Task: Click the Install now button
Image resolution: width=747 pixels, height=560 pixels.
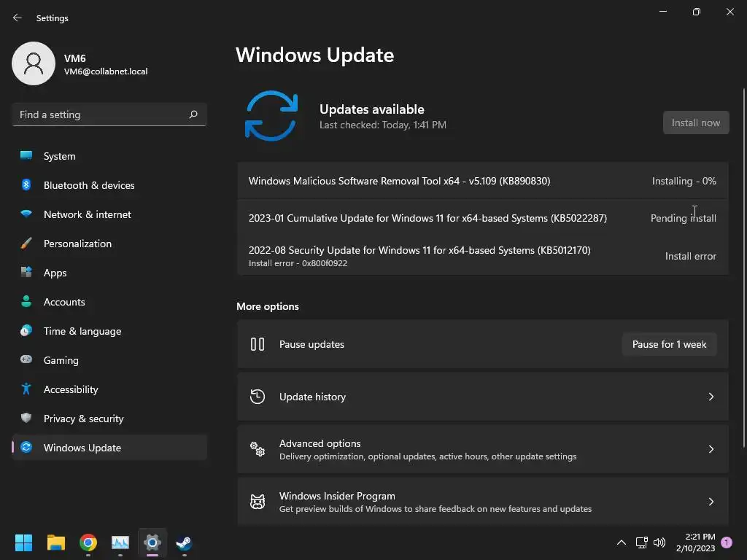Action: (695, 122)
